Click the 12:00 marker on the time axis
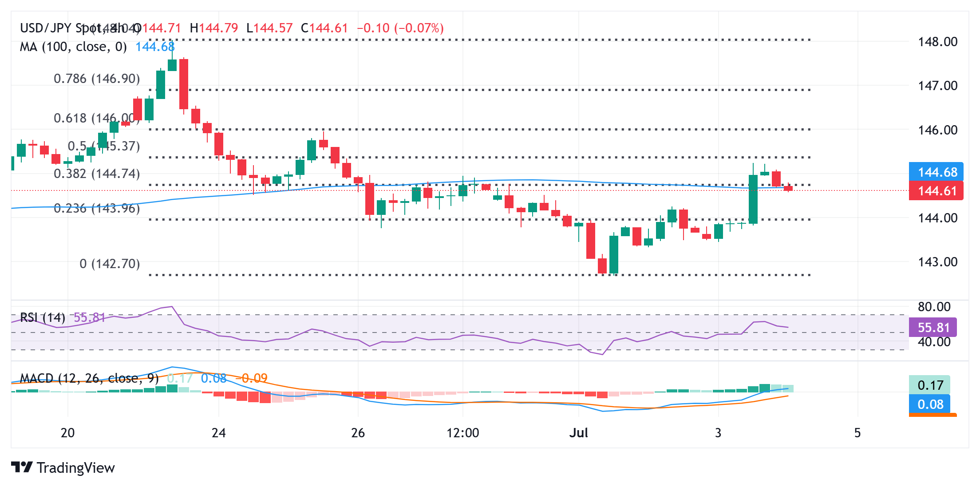Viewport: 980px width, 487px height. (463, 433)
